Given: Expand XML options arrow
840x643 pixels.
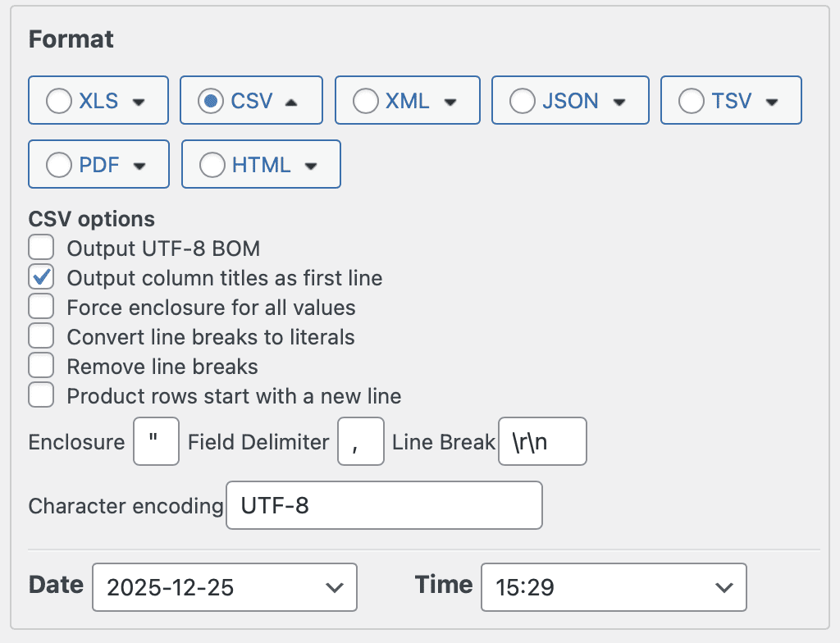Looking at the screenshot, I should [x=450, y=102].
